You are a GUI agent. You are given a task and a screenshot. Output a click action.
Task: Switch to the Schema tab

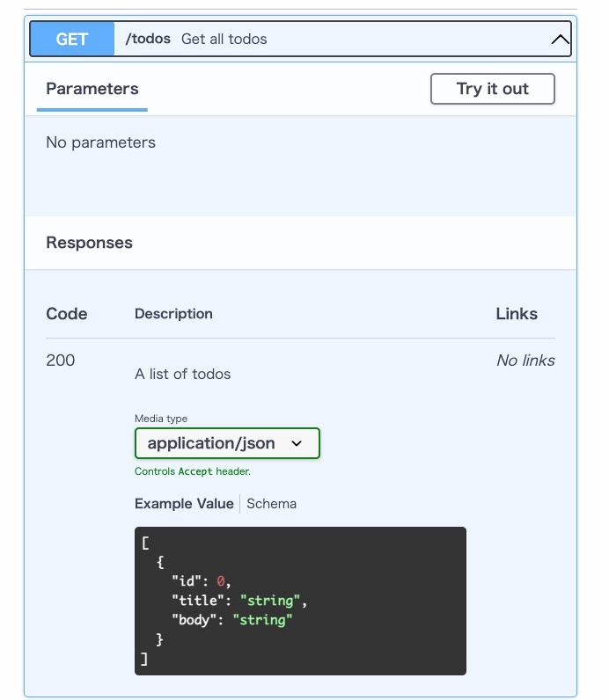coord(271,504)
